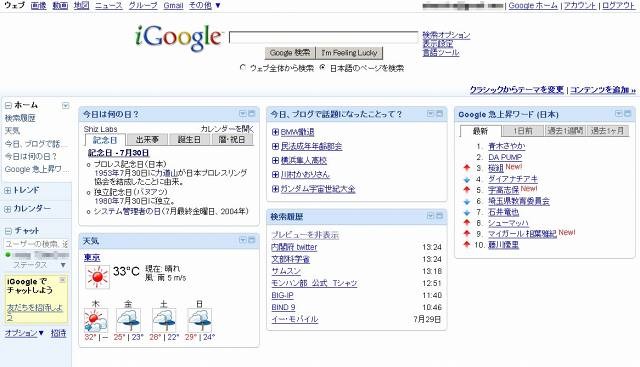Switch to the 誕生日 tab
The width and height of the screenshot is (640, 367).
[x=189, y=140]
